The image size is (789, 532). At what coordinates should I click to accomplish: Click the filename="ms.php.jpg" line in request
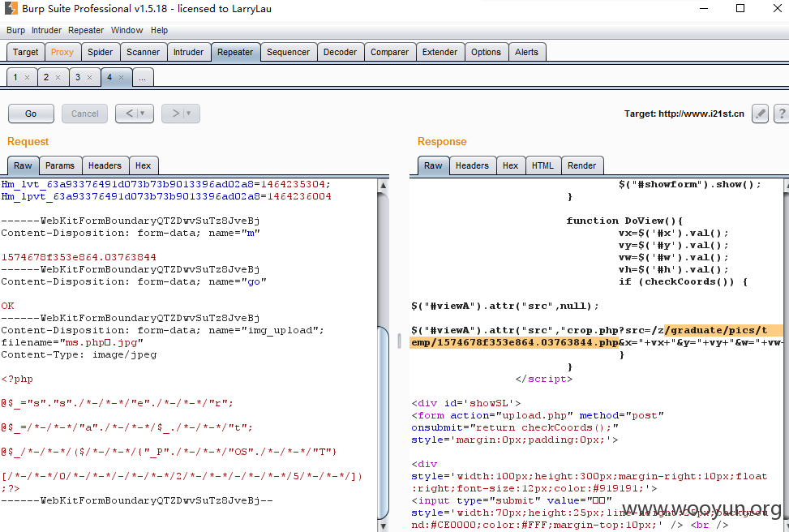pos(72,342)
